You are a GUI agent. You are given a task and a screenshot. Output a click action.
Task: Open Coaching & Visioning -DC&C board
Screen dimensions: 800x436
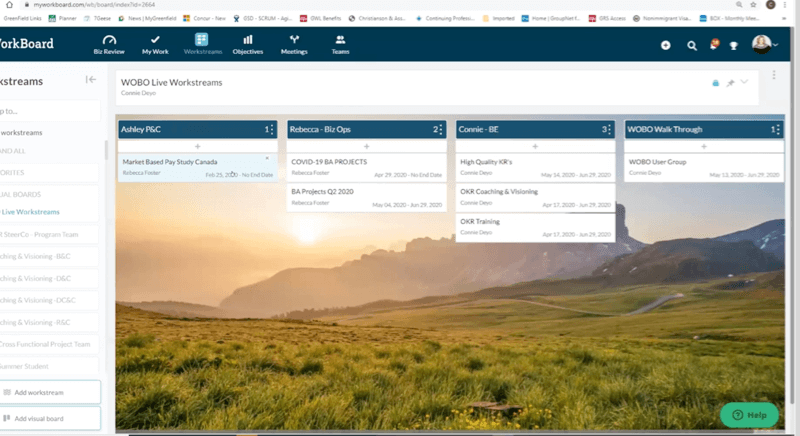(x=49, y=300)
